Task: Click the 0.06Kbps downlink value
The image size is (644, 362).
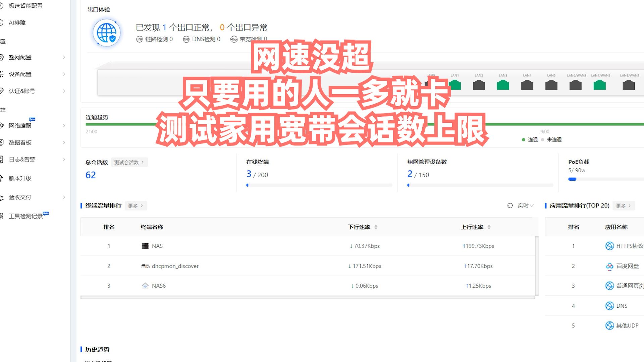Action: [x=365, y=286]
